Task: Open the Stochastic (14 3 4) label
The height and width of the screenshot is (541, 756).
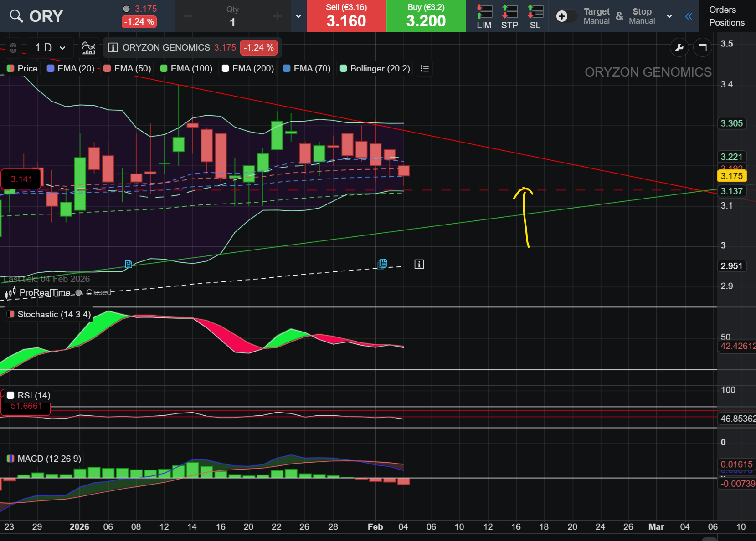Action: click(x=54, y=314)
